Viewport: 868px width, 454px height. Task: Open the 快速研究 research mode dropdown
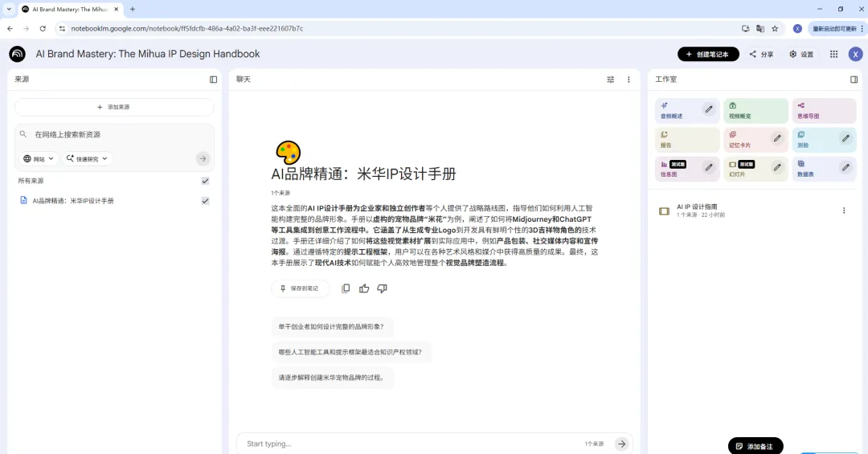tap(87, 159)
